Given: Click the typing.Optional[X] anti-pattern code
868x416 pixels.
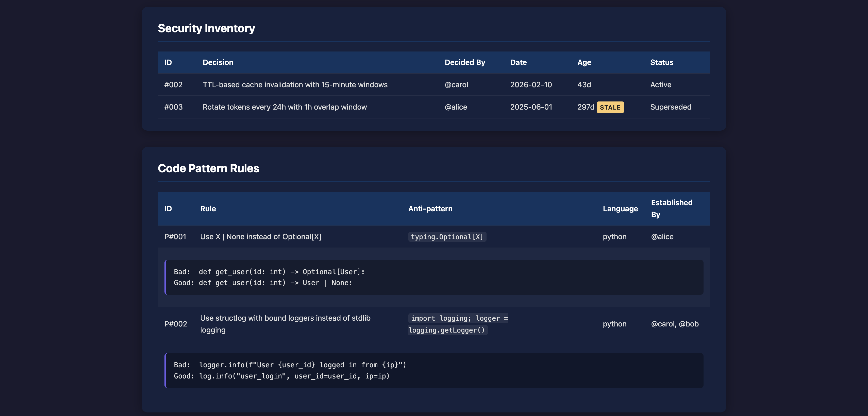Looking at the screenshot, I should pos(447,237).
